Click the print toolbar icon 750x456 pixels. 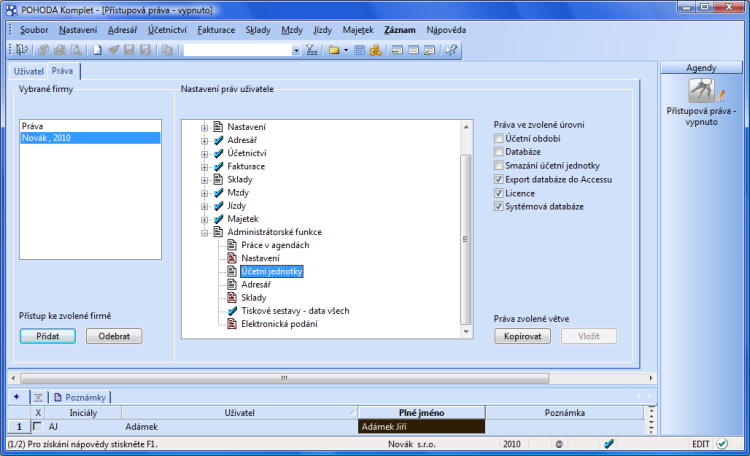click(x=60, y=50)
